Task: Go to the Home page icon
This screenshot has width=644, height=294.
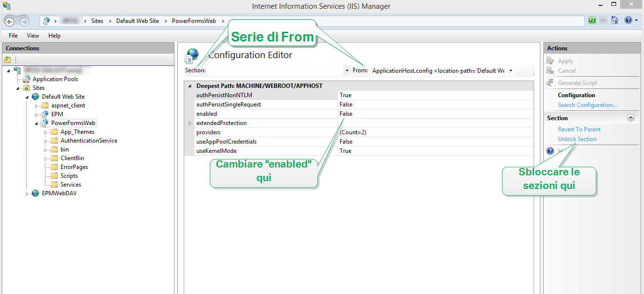Action: pyautogui.click(x=615, y=21)
